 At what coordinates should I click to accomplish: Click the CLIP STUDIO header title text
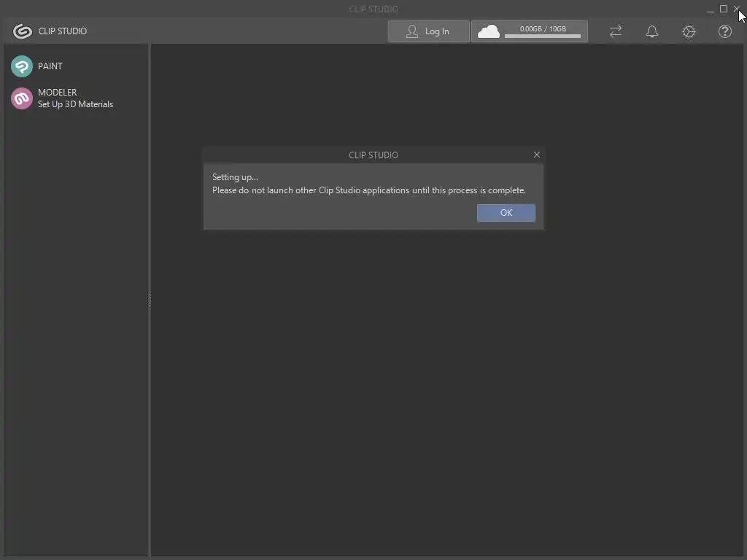63,31
